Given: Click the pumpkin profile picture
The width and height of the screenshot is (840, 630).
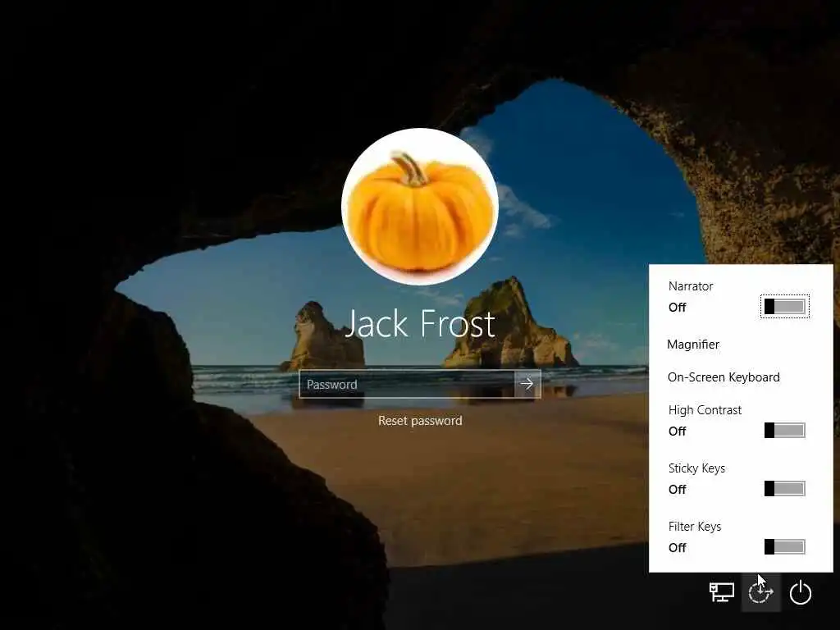Looking at the screenshot, I should (420, 206).
